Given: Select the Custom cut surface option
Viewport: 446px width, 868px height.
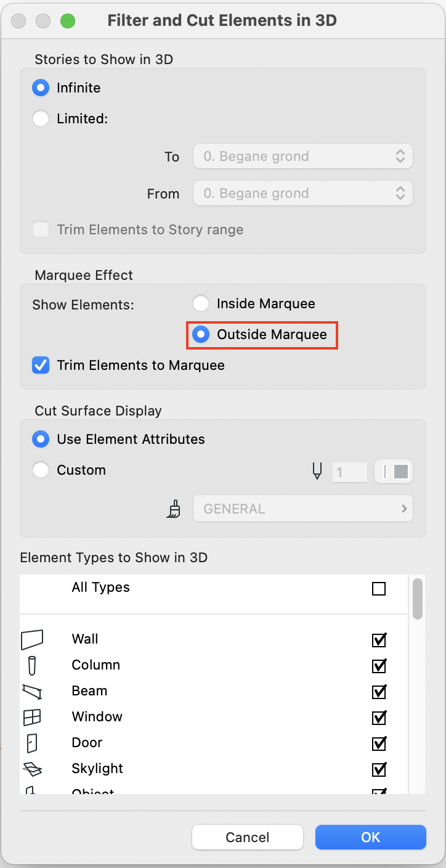Looking at the screenshot, I should pyautogui.click(x=41, y=470).
